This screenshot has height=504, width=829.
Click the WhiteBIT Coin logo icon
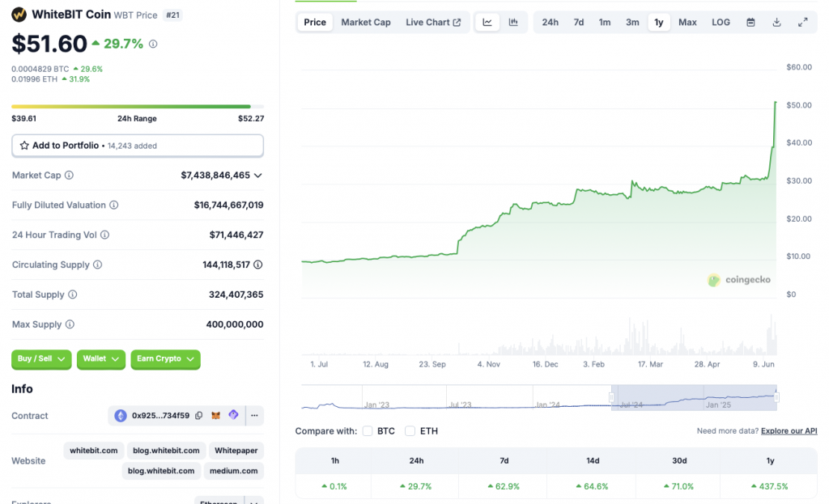[x=19, y=15]
